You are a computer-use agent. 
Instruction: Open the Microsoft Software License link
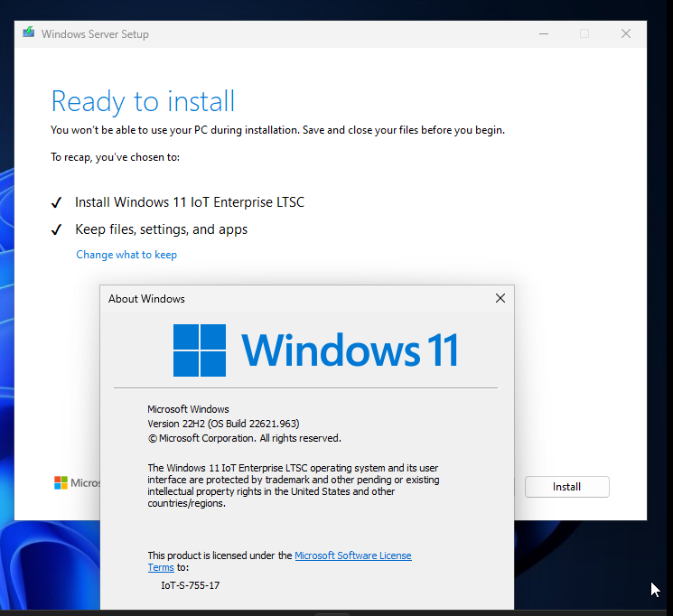353,555
